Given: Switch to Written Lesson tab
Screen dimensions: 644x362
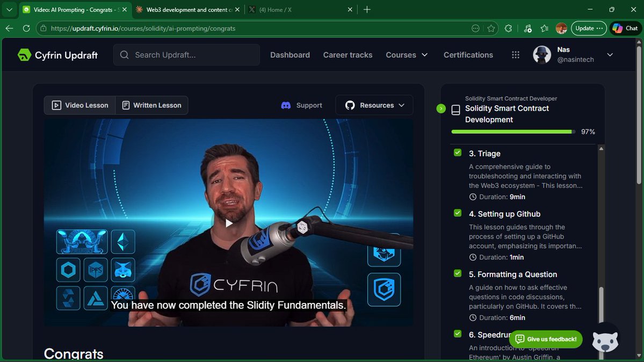Looking at the screenshot, I should (151, 105).
